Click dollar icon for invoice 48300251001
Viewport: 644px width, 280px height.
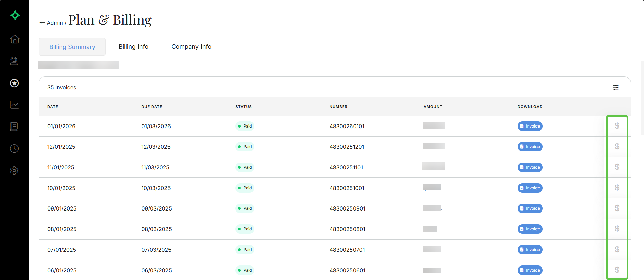coord(617,188)
